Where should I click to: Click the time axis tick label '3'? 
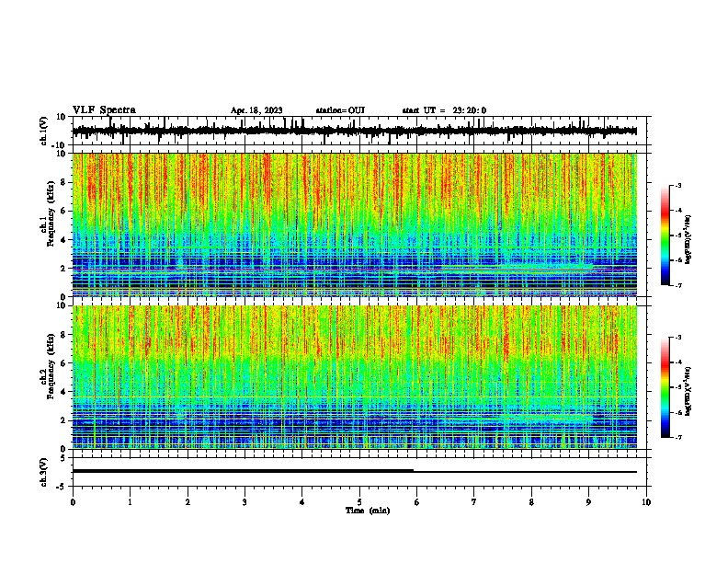(245, 502)
